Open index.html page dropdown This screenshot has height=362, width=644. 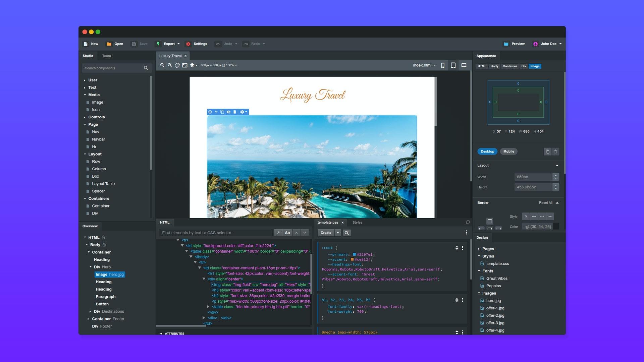click(424, 65)
